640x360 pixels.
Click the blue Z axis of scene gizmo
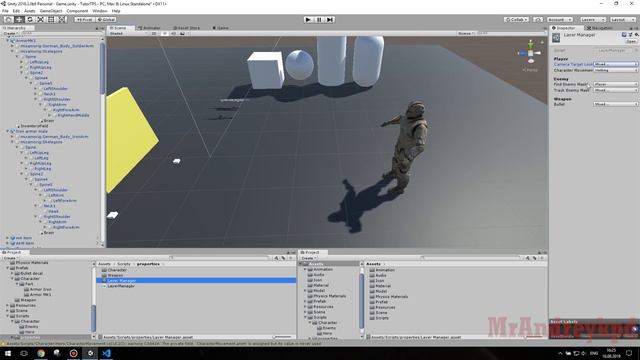tap(522, 53)
